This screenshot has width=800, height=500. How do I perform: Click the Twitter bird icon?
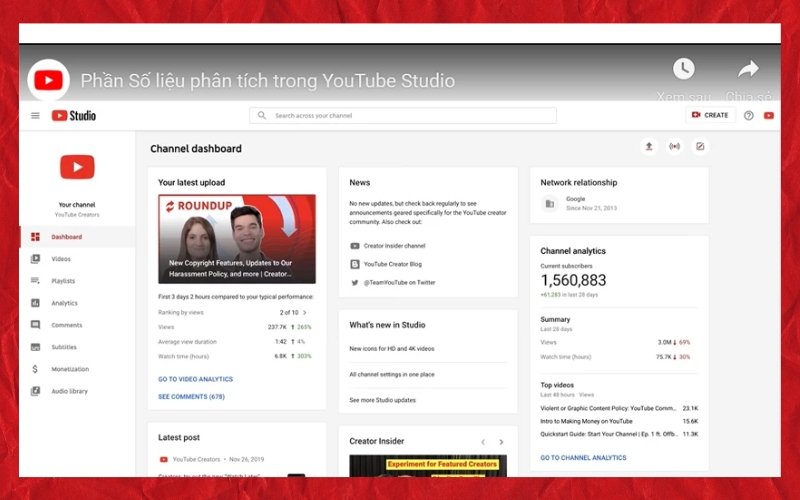pyautogui.click(x=355, y=283)
